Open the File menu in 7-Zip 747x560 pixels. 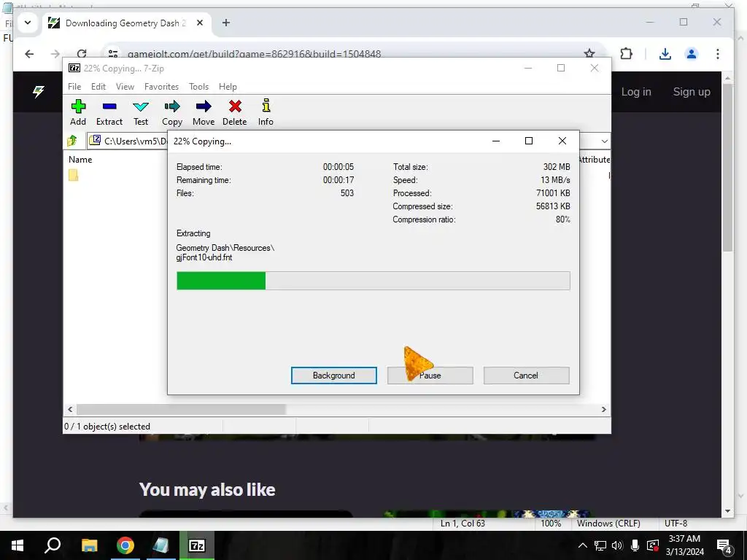click(x=74, y=87)
